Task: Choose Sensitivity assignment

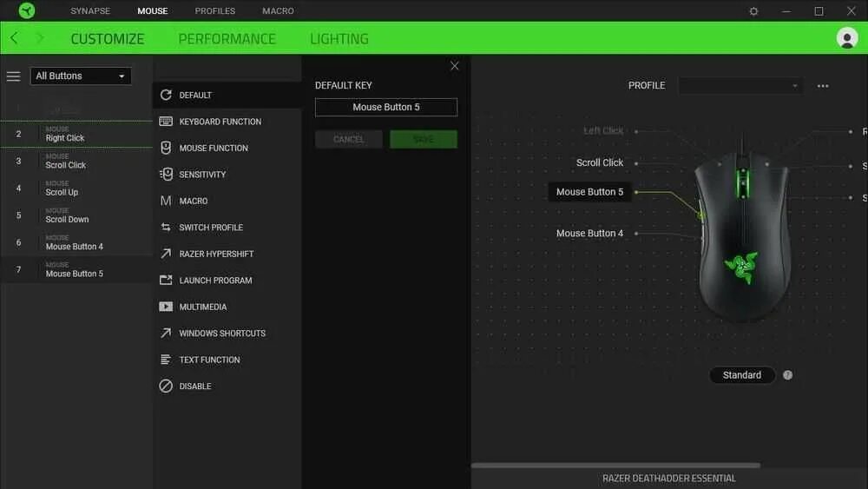Action: pyautogui.click(x=227, y=175)
